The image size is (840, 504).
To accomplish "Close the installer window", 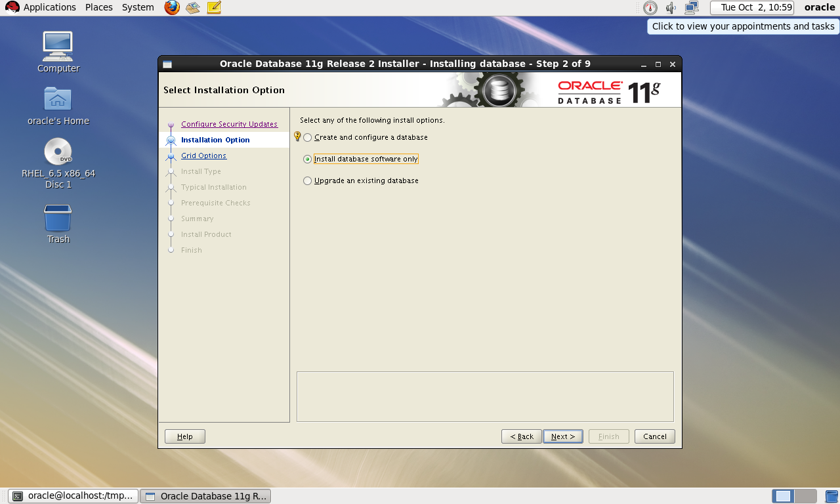I will (673, 64).
